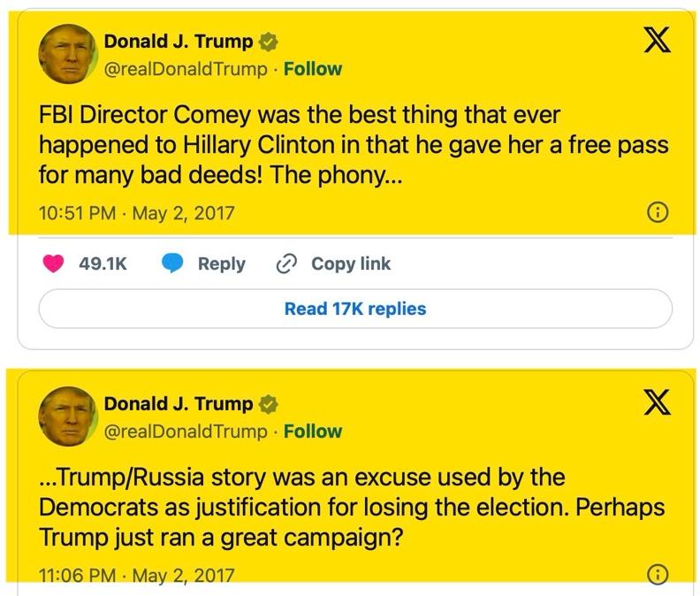Open info icon on first tweet

tap(658, 213)
